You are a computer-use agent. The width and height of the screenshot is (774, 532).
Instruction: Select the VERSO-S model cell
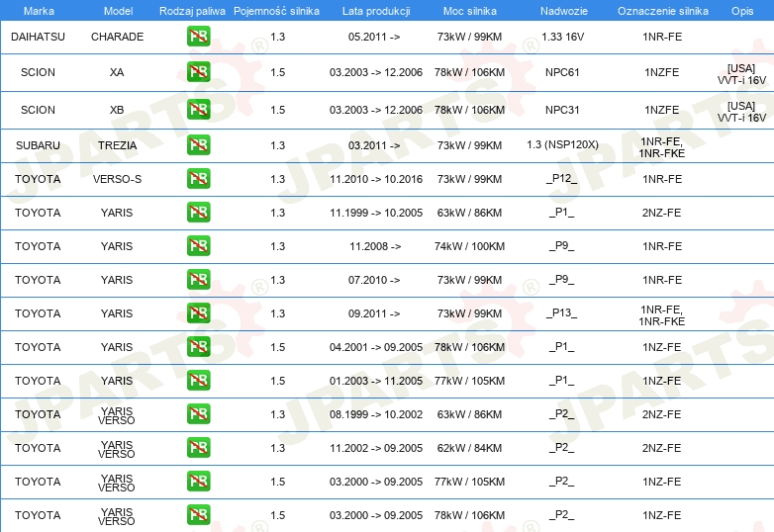point(118,179)
